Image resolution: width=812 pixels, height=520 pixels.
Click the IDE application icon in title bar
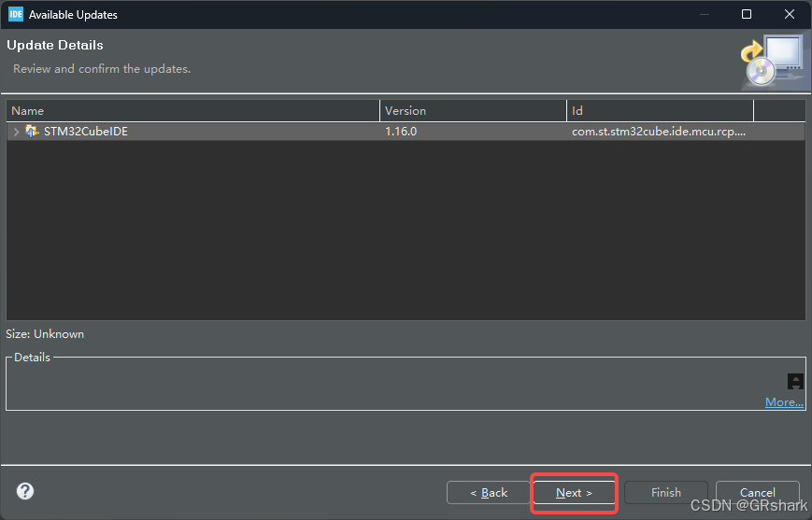pyautogui.click(x=16, y=14)
